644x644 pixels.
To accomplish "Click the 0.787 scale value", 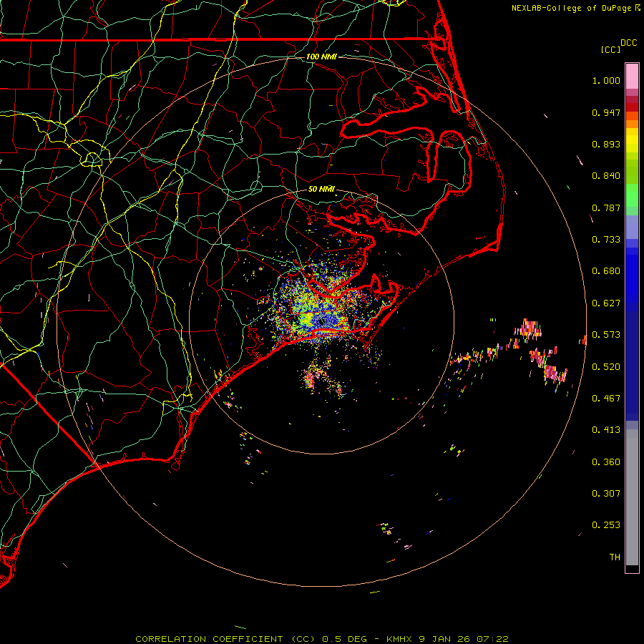I will tap(606, 208).
